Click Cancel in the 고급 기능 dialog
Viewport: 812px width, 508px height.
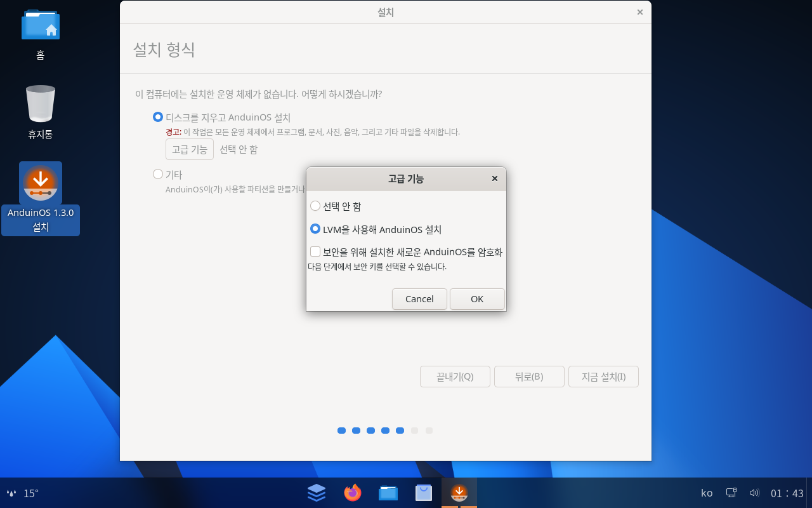point(419,299)
